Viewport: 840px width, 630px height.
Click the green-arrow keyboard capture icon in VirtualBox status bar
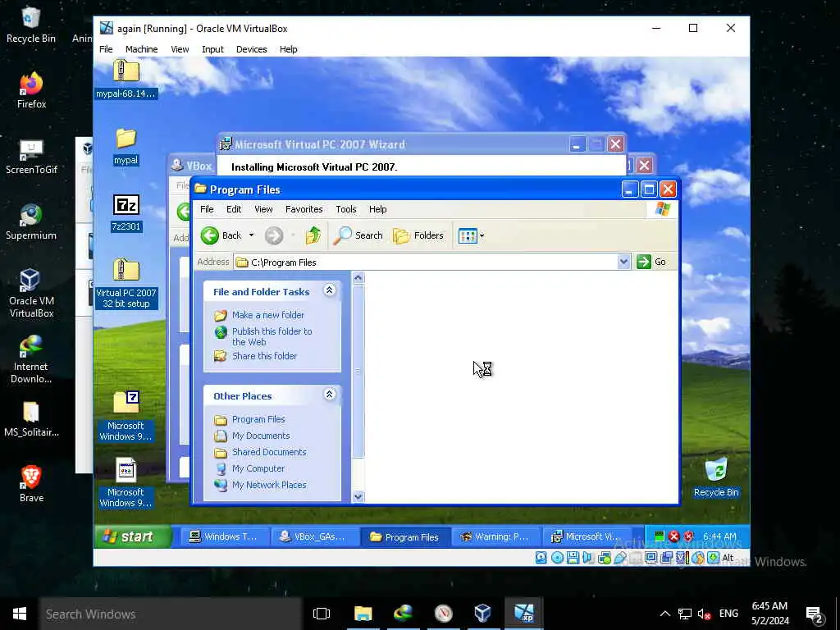click(713, 558)
